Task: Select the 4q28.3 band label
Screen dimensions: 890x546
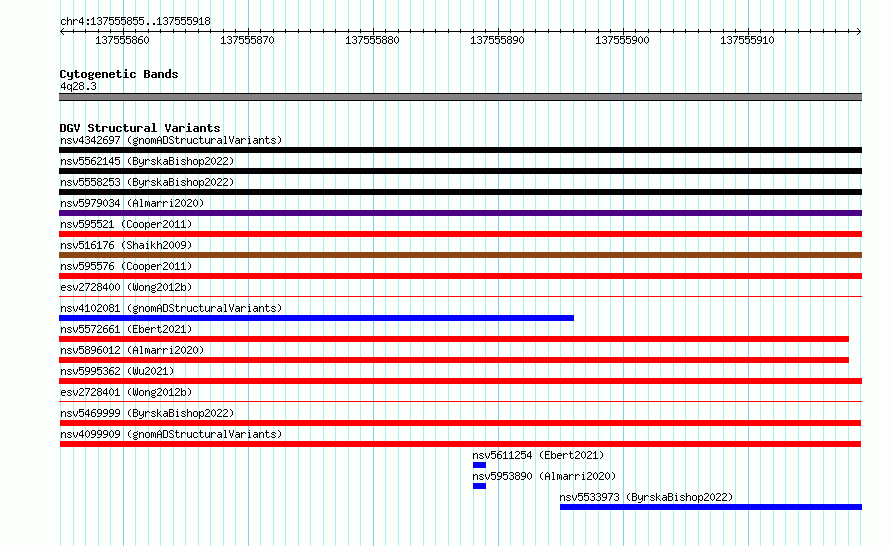Action: pyautogui.click(x=78, y=86)
